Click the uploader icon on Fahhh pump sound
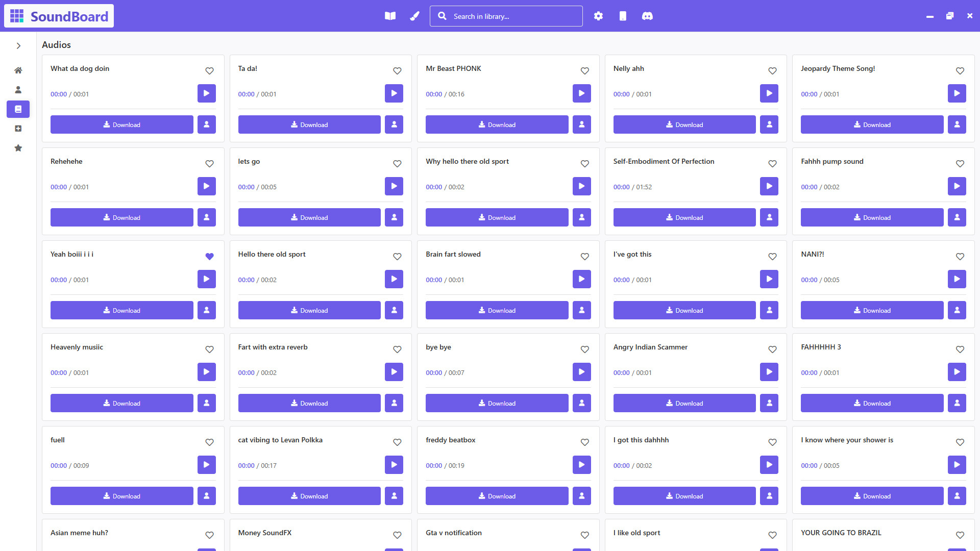 tap(957, 217)
